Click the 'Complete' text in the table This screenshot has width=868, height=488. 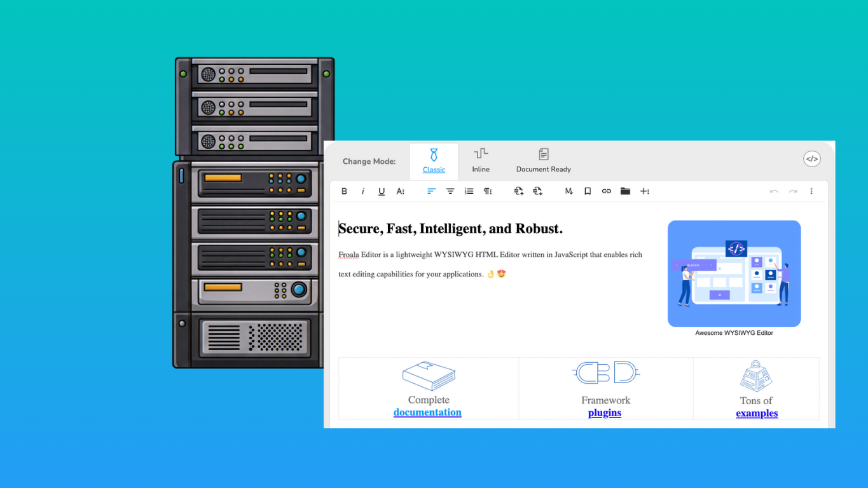[429, 400]
